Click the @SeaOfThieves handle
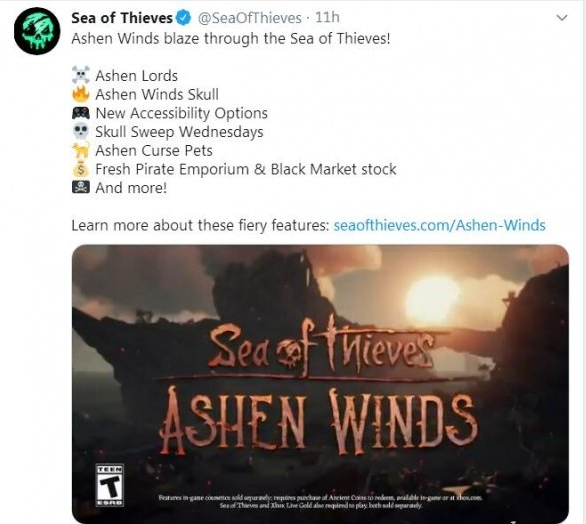586x524 pixels. click(x=249, y=18)
